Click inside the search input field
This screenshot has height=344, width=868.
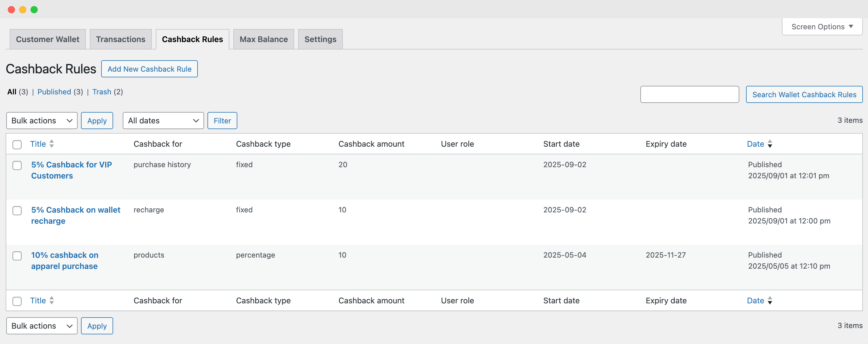[x=690, y=94]
